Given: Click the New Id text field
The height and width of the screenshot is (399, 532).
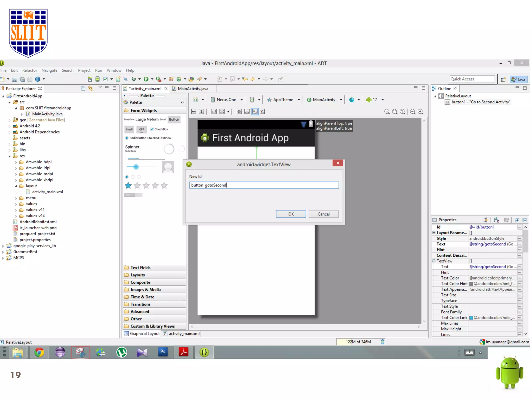Looking at the screenshot, I should click(264, 185).
